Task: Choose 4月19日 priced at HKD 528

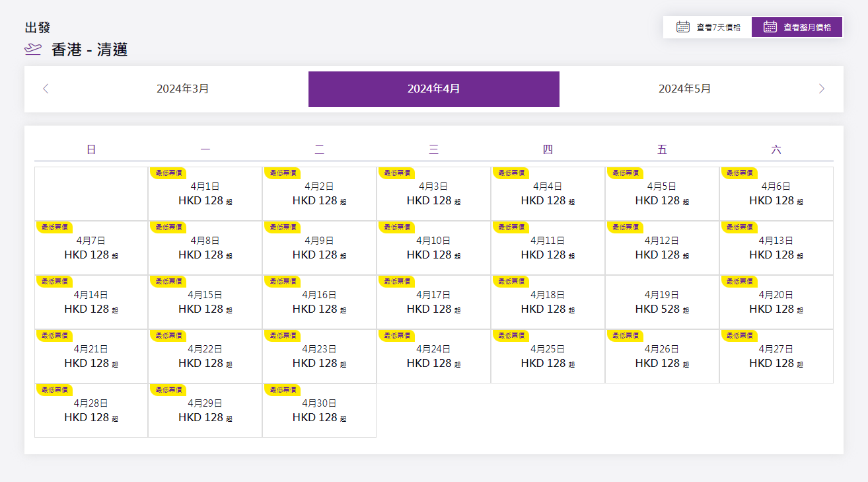Action: click(x=662, y=302)
